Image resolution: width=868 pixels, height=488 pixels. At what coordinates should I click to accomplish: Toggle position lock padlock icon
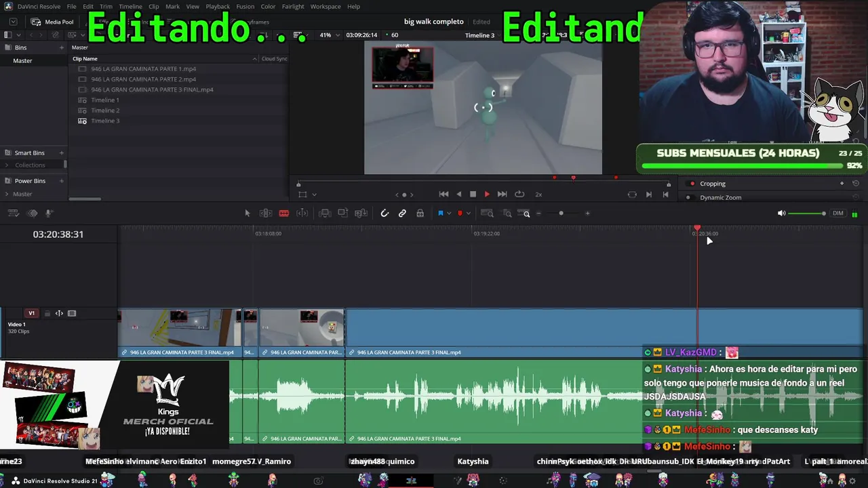[x=420, y=213]
